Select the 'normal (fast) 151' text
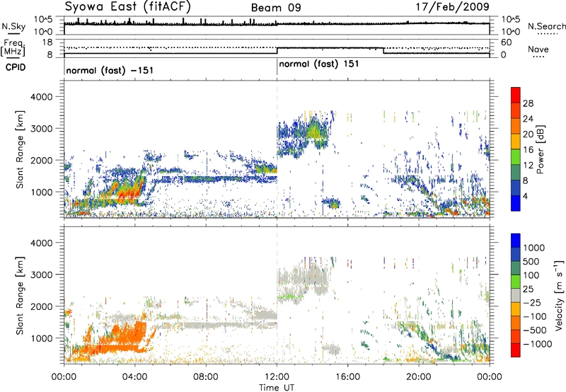This screenshot has height=392, width=566. (319, 64)
